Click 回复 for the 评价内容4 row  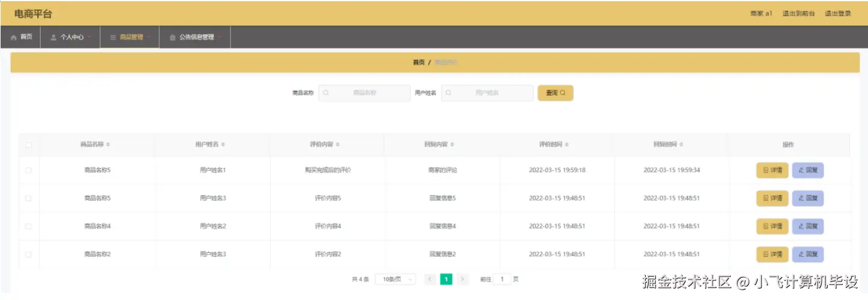(x=807, y=226)
